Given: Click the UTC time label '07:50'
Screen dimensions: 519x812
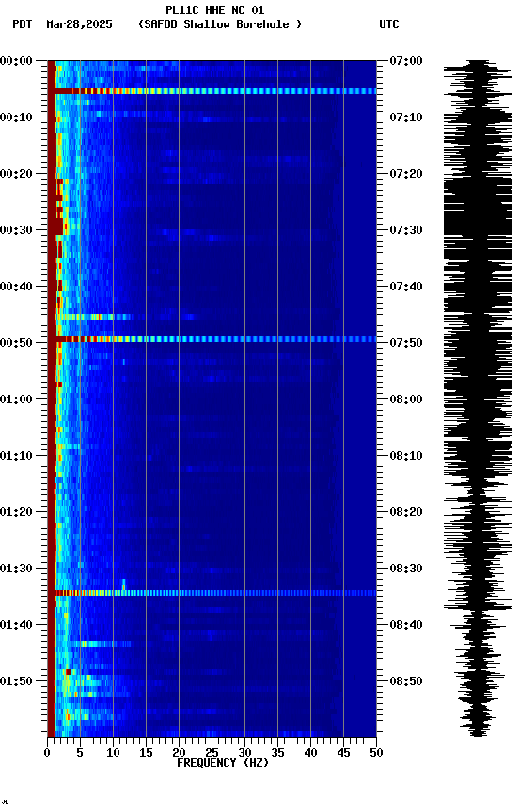Looking at the screenshot, I should [x=406, y=343].
